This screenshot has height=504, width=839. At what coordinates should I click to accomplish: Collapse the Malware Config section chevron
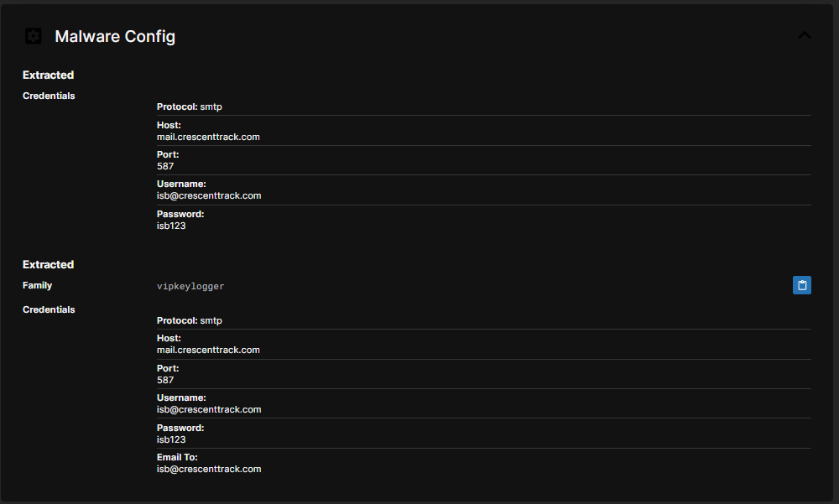(x=804, y=35)
